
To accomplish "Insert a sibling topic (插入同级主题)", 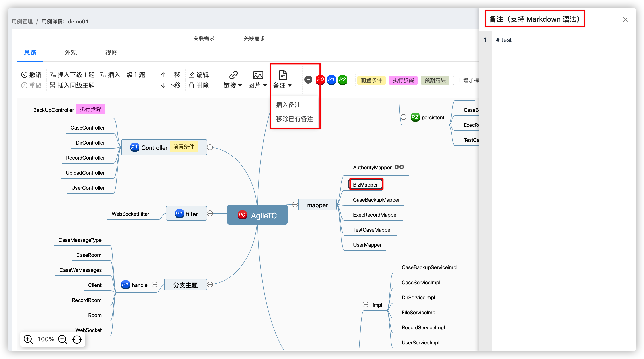I will [72, 86].
